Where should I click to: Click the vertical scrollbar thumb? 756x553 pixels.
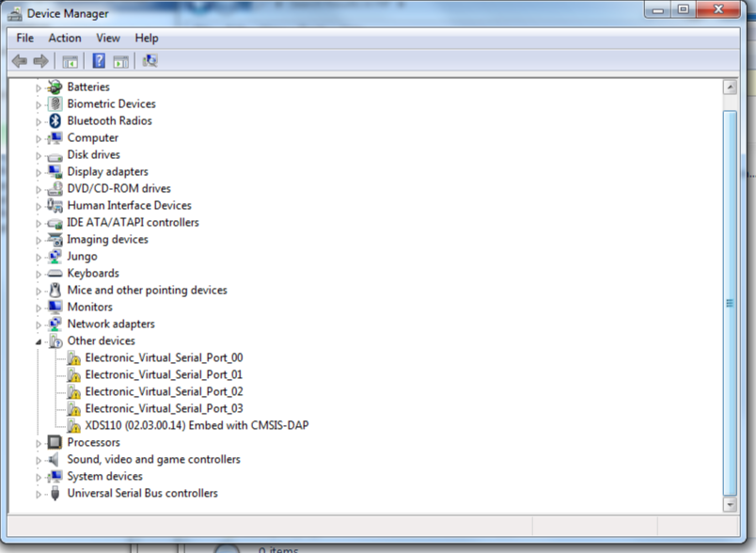tap(730, 303)
